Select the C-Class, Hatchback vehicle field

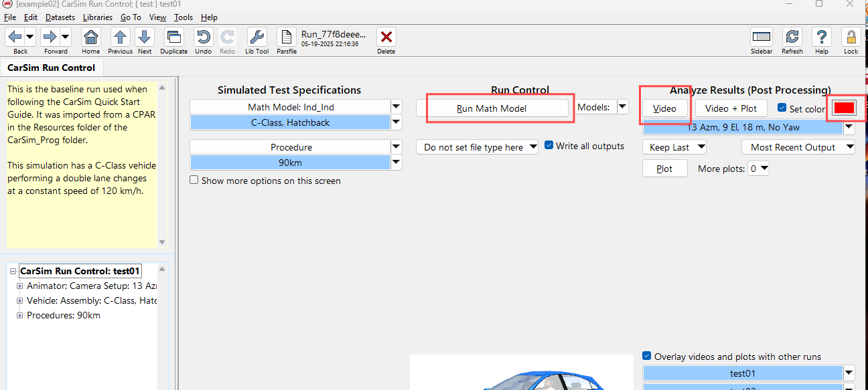click(291, 122)
